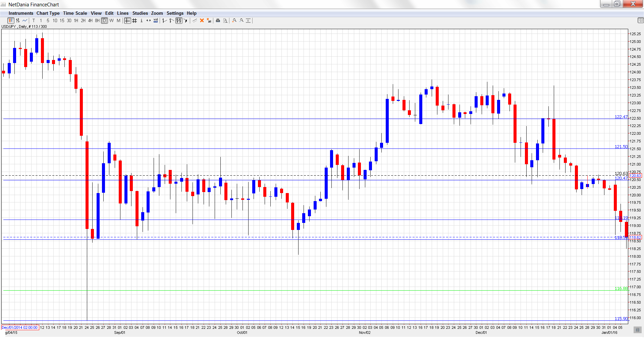Click the 115.90 line price label
Image resolution: width=644 pixels, height=362 pixels.
click(621, 319)
